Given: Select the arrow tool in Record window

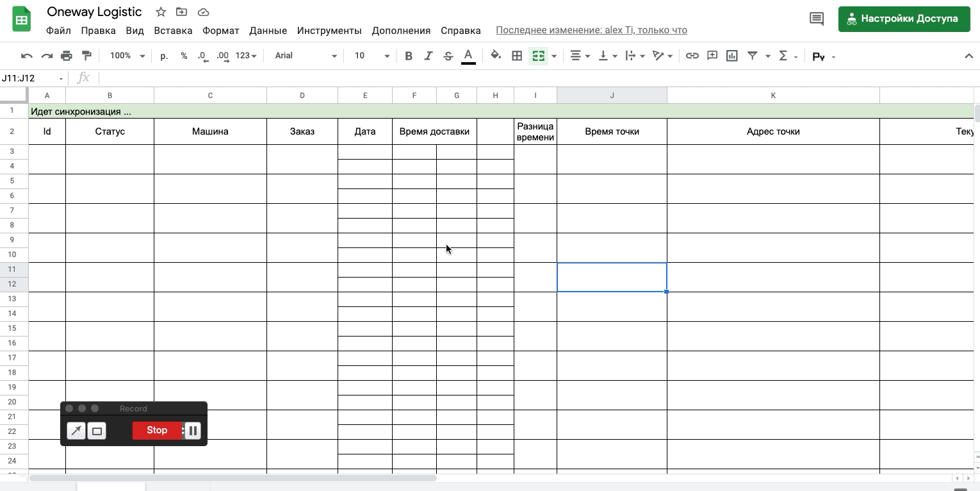Looking at the screenshot, I should 76,431.
